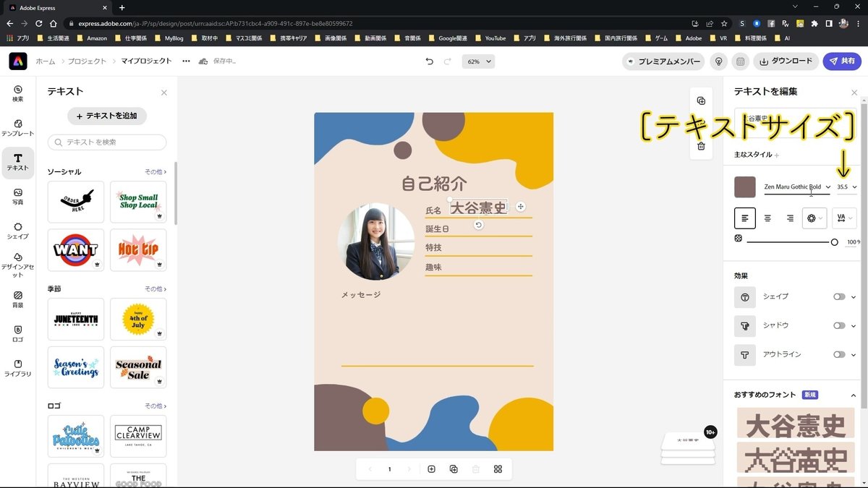The image size is (868, 488).
Task: Open the VA letter spacing dropdown
Action: pos(844,218)
